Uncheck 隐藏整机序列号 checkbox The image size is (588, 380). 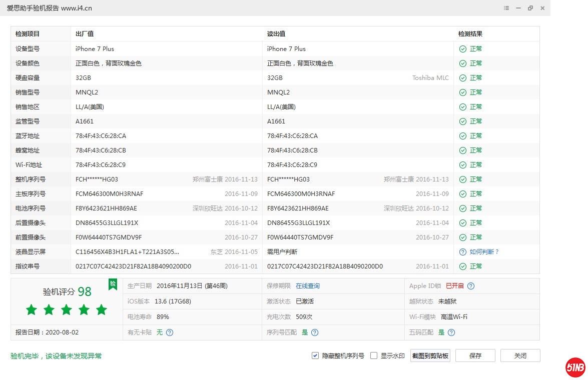coord(315,356)
